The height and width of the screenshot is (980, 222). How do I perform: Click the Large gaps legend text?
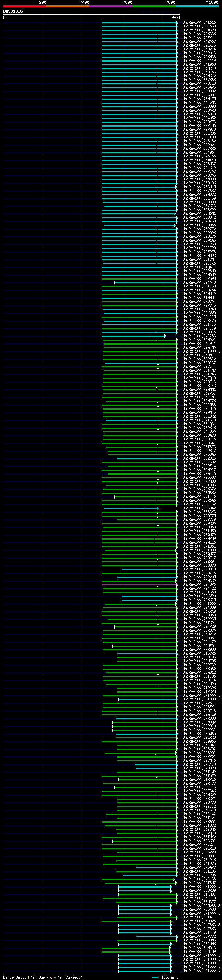click(15, 977)
